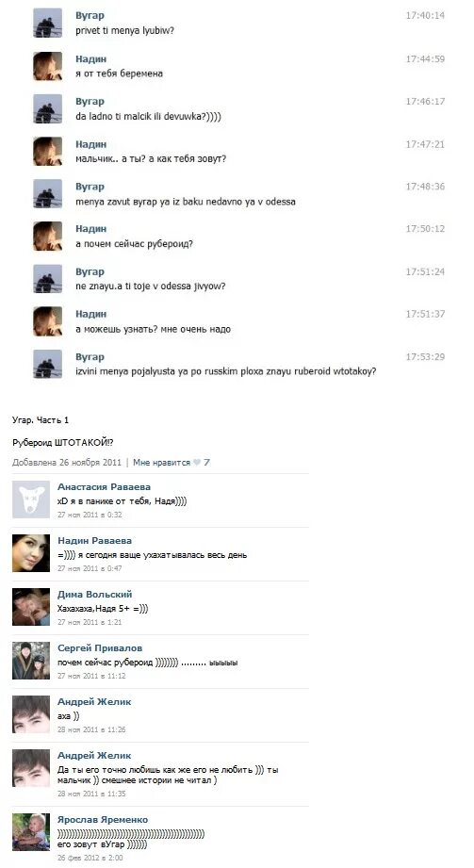The width and height of the screenshot is (474, 868).
Task: Click the heart icon next to Мне нравится
Action: [x=196, y=463]
